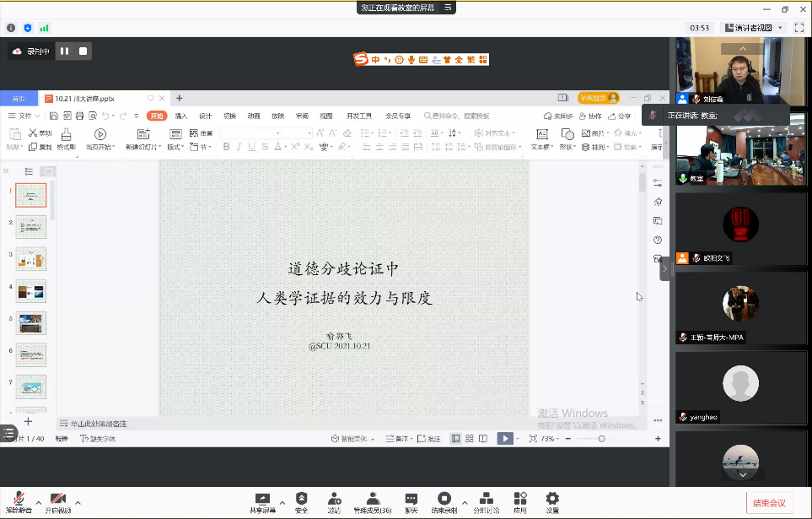The image size is (812, 519).
Task: Adjust the zoom slider in WPS status bar
Action: [601, 439]
